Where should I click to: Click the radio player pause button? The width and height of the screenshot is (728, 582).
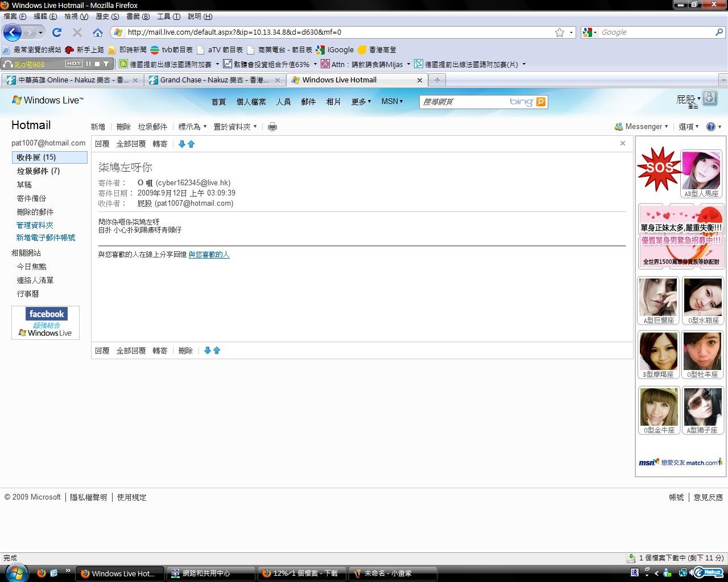coord(89,64)
